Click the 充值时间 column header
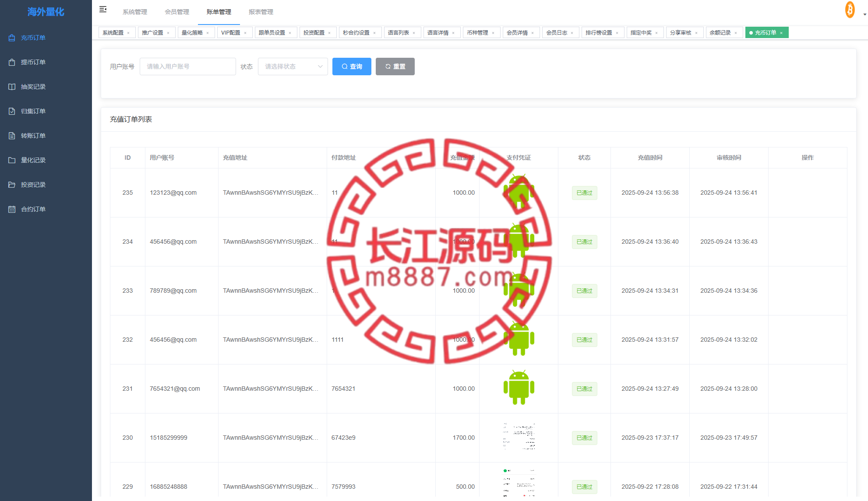This screenshot has width=868, height=501. 650,158
